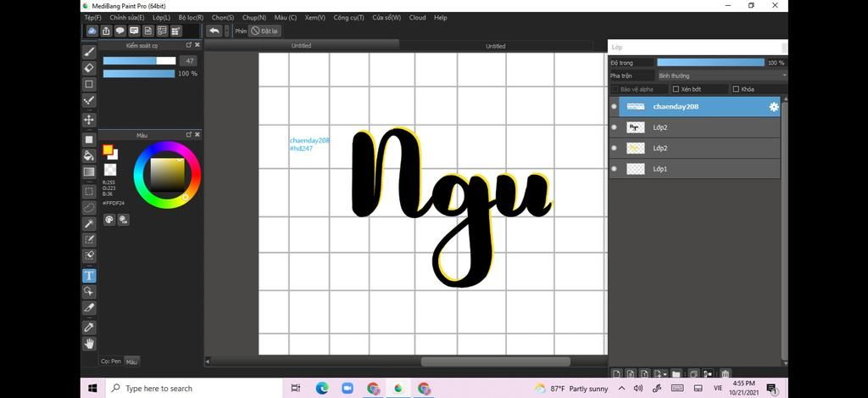Select the rectangular Selection tool
Image resolution: width=868 pixels, height=398 pixels.
[x=88, y=191]
